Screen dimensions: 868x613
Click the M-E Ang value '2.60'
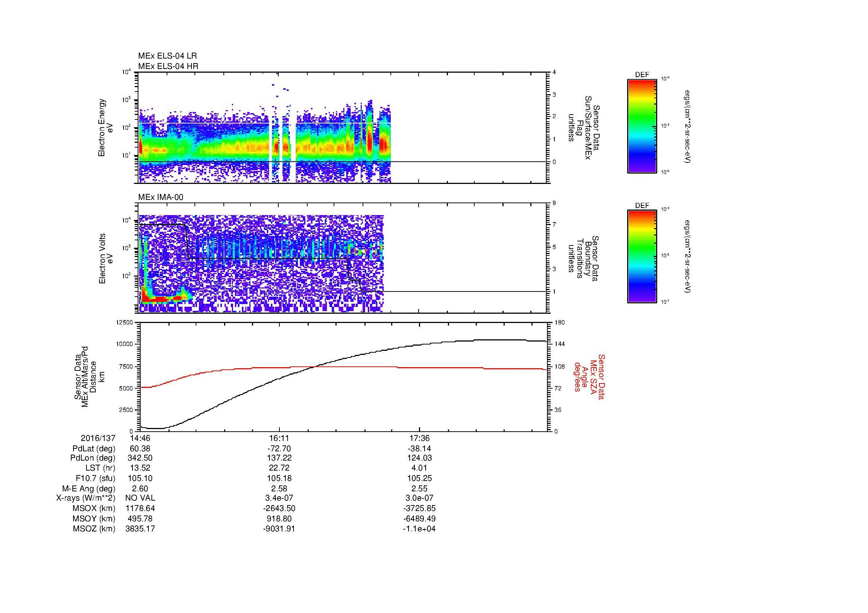click(x=140, y=489)
